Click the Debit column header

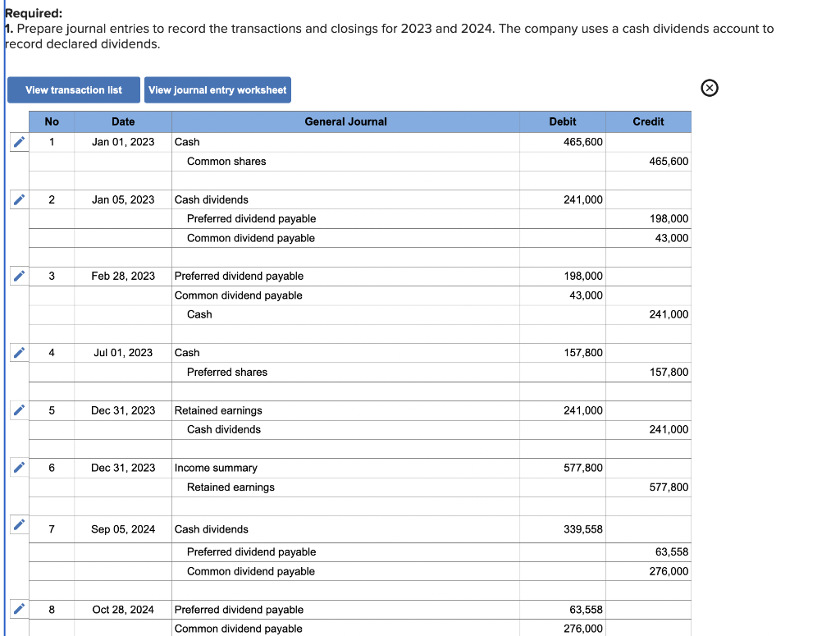tap(563, 121)
